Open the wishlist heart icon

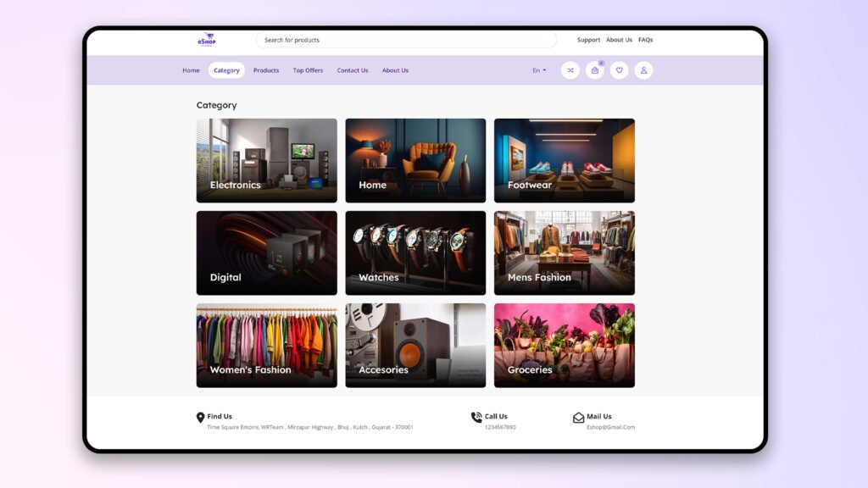pos(620,70)
